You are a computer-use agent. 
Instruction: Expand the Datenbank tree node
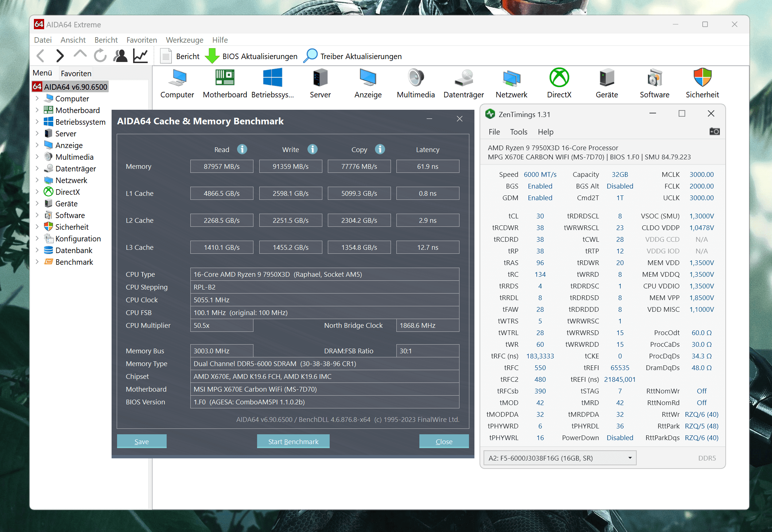click(x=37, y=250)
